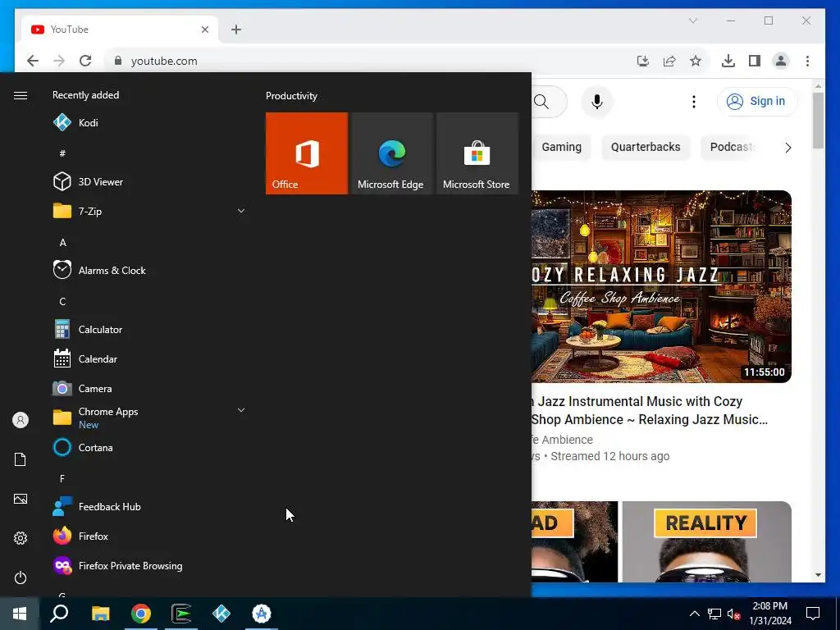Open the Chrome three-dot menu
The width and height of the screenshot is (840, 630).
pyautogui.click(x=807, y=61)
